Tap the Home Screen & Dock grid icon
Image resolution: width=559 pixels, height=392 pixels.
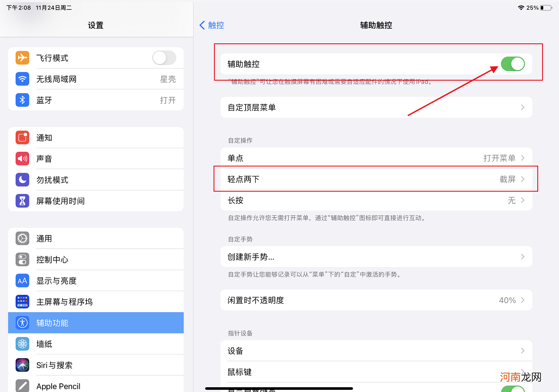pos(23,301)
